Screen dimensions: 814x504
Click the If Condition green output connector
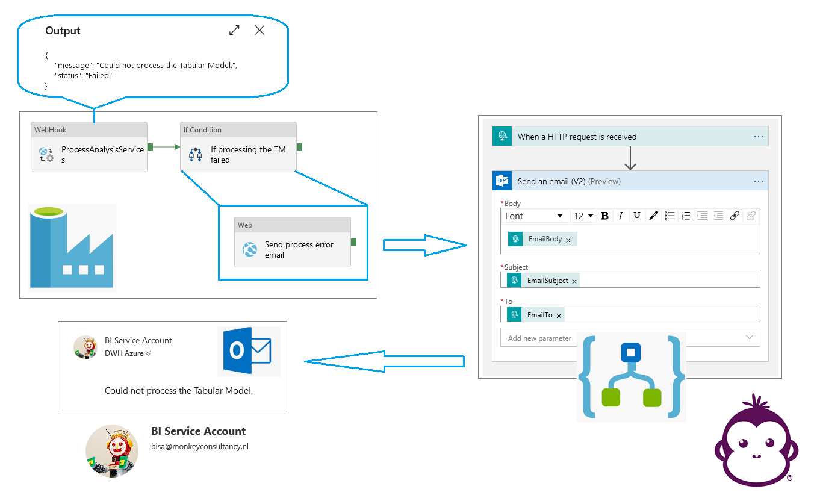click(299, 146)
